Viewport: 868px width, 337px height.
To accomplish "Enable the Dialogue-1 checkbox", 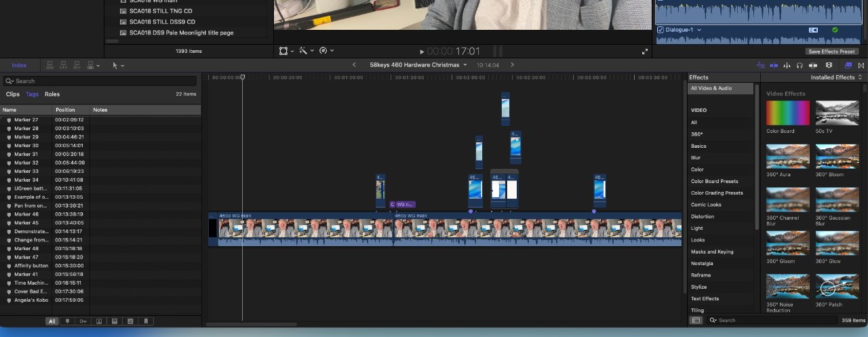I will pos(660,30).
